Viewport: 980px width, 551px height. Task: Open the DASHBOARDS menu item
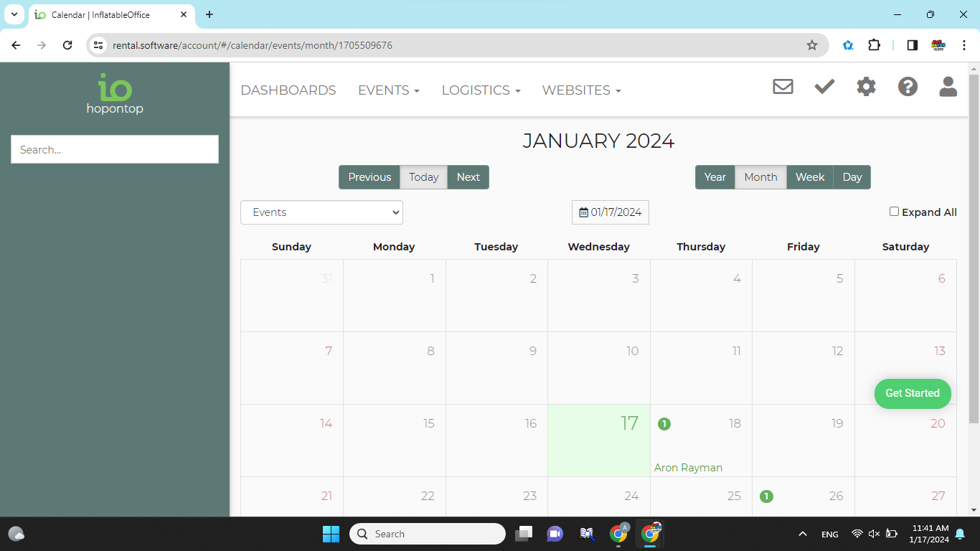(288, 90)
